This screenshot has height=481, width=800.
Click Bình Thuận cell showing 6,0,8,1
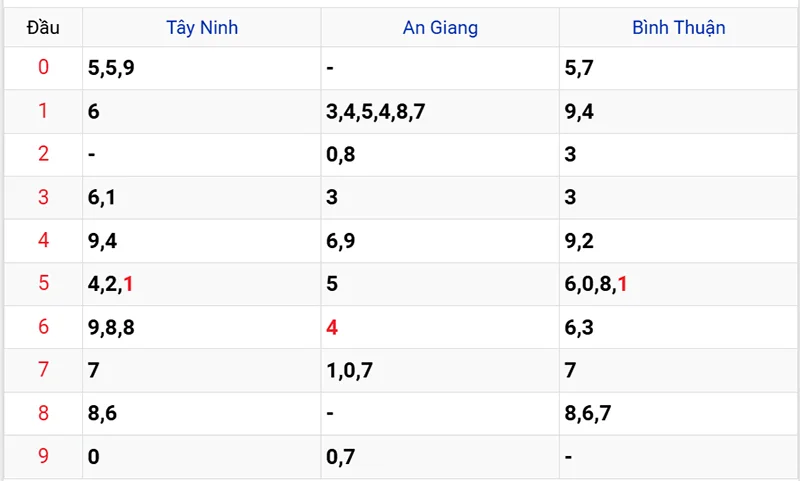[x=678, y=284]
